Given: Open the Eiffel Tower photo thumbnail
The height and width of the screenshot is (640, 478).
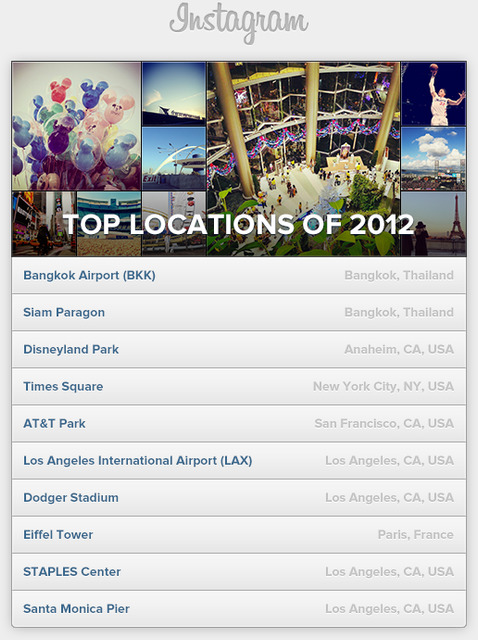Looking at the screenshot, I should coord(434,224).
